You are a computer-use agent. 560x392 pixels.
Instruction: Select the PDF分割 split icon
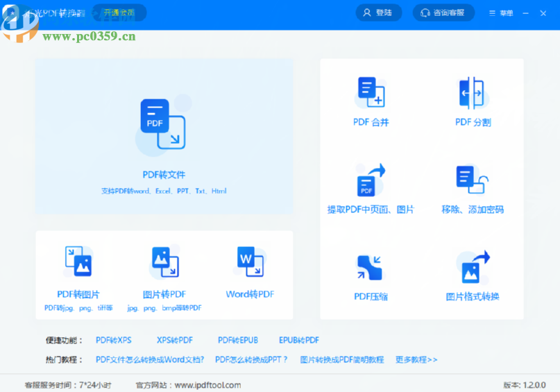click(473, 92)
